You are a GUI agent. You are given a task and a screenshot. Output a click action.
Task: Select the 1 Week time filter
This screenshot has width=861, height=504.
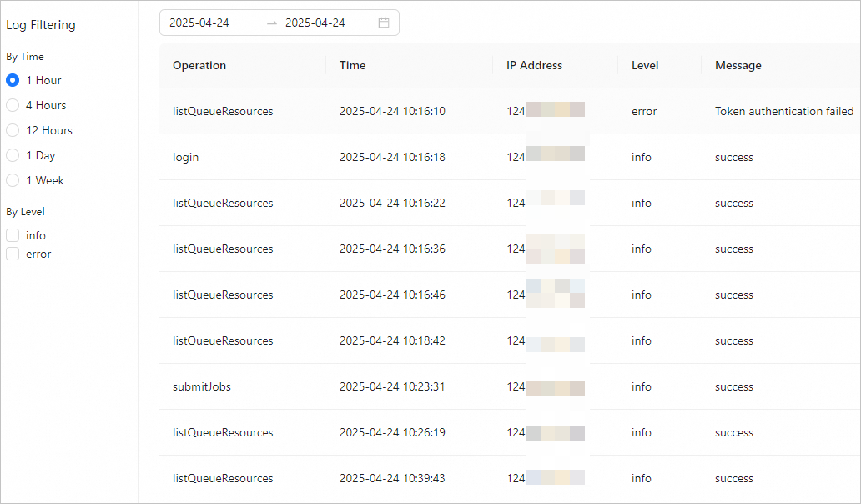(x=13, y=180)
